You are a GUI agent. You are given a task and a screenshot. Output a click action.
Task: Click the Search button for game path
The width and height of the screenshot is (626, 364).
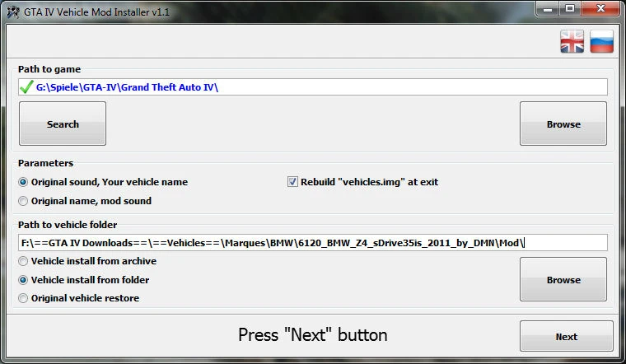click(x=63, y=124)
